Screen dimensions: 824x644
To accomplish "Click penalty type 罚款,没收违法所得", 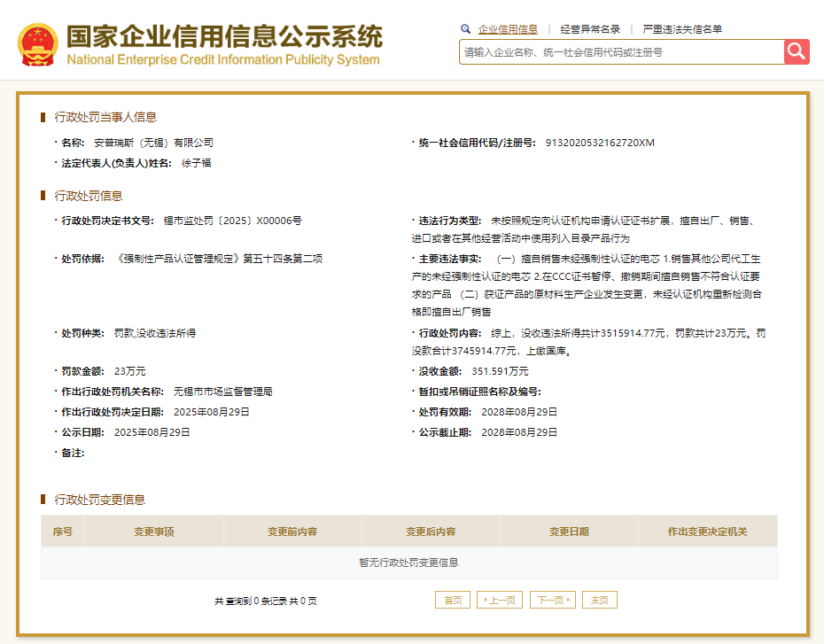I will tap(155, 333).
